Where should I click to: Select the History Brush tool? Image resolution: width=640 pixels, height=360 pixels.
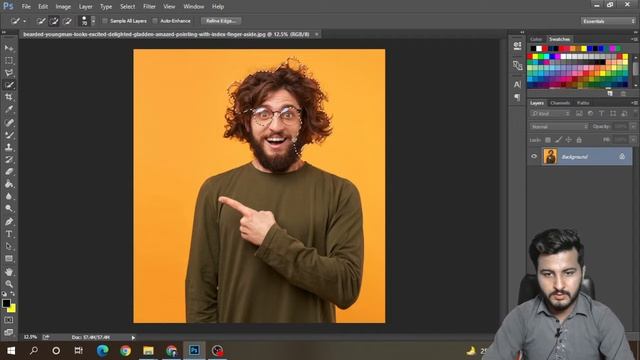[9, 159]
